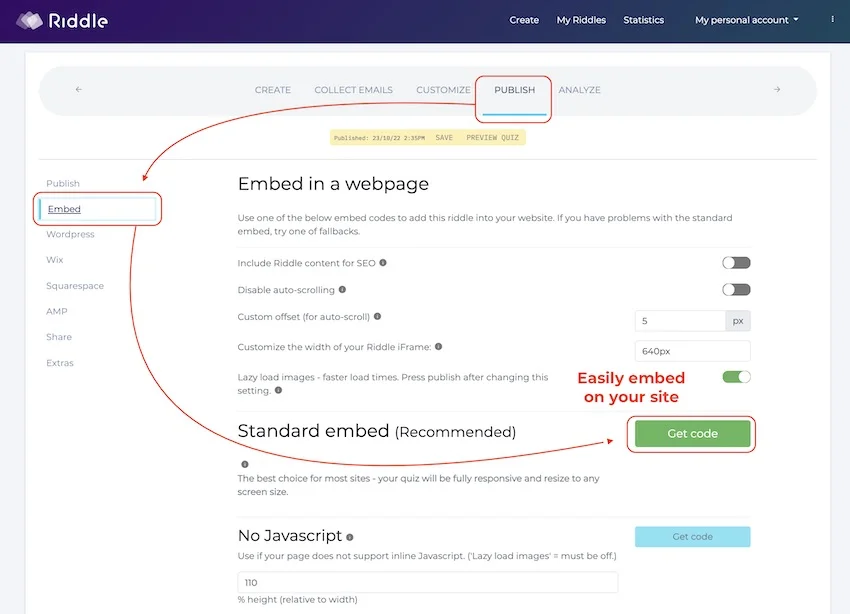Show info for Custom offset for auto-scroll
This screenshot has width=850, height=614.
(377, 316)
